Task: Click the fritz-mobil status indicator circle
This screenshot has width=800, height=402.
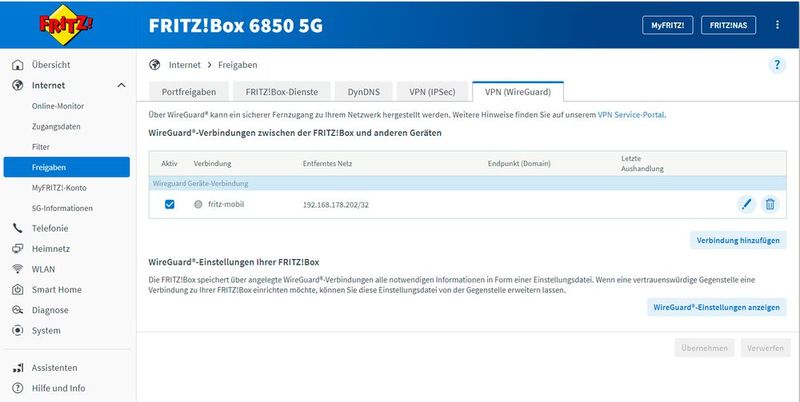Action: [198, 204]
